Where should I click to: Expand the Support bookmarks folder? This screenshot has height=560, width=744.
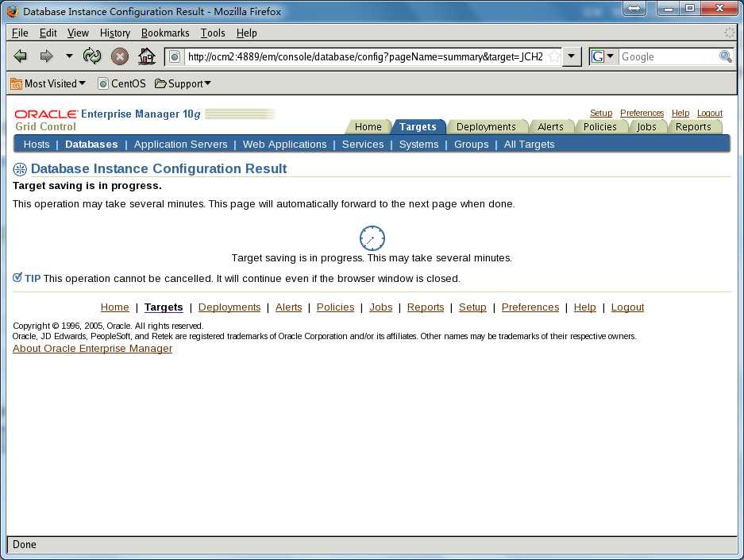coord(183,83)
